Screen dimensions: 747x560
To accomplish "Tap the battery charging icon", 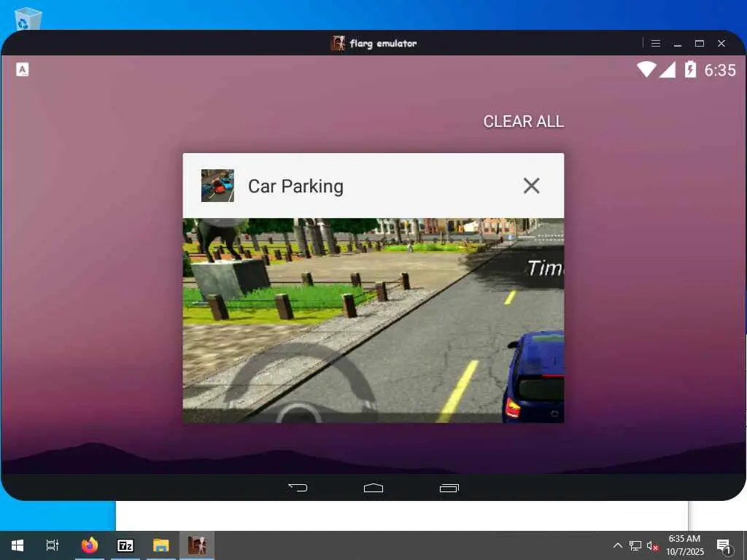I will pyautogui.click(x=690, y=69).
